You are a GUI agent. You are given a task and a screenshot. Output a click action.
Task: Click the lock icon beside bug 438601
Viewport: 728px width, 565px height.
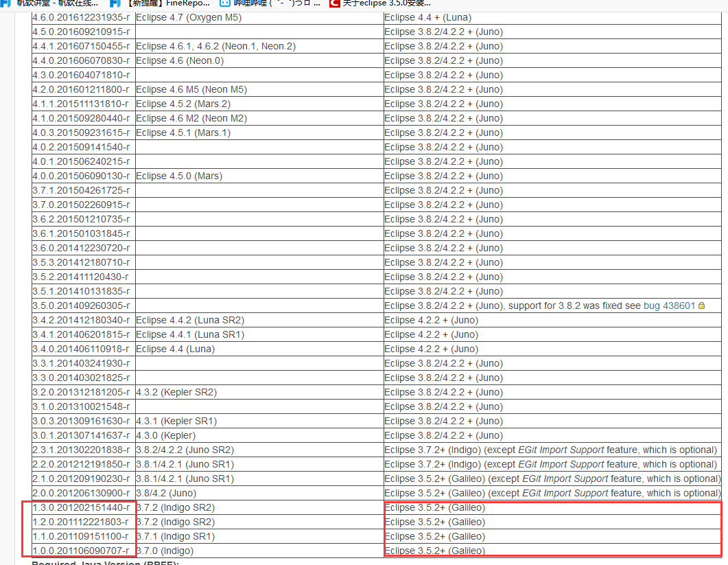click(x=701, y=305)
